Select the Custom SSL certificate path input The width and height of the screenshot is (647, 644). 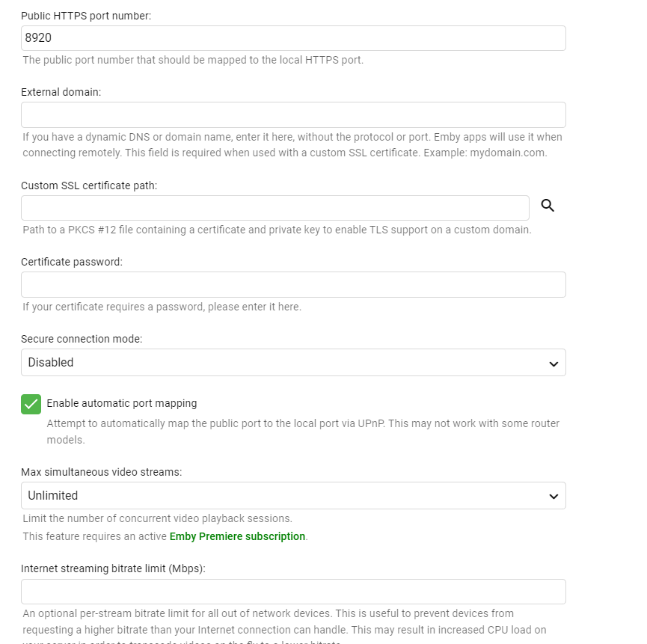pos(275,208)
